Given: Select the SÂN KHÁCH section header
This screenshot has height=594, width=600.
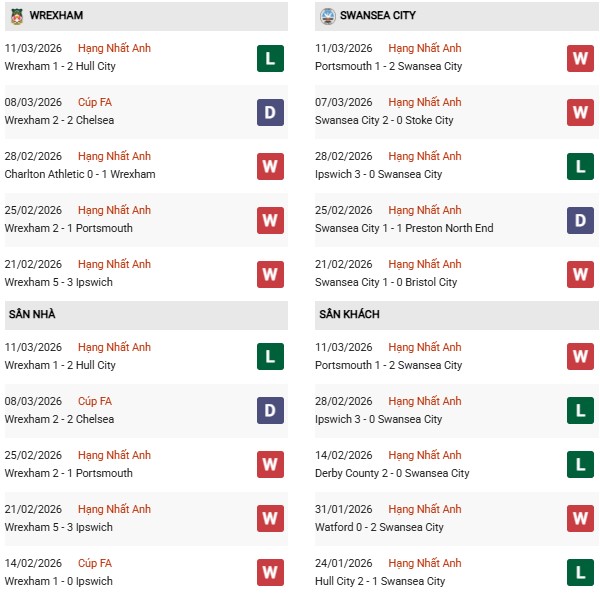Looking at the screenshot, I should coord(349,314).
